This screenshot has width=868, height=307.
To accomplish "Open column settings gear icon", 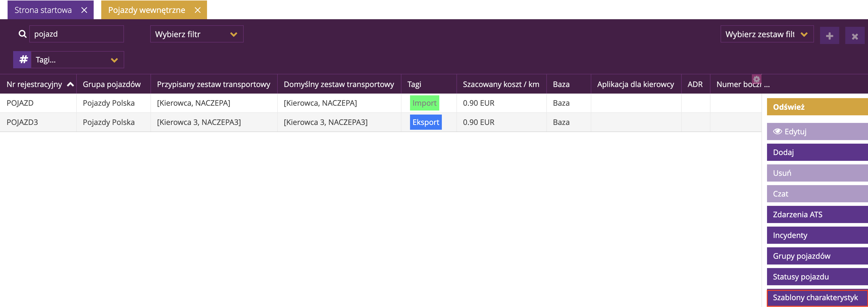I will point(756,79).
